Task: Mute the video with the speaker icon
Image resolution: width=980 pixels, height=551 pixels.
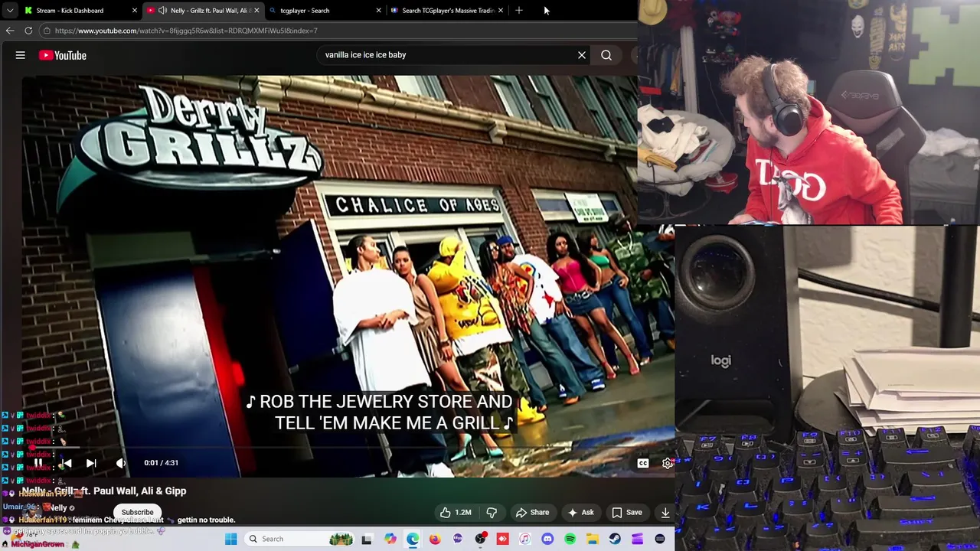Action: 121,463
